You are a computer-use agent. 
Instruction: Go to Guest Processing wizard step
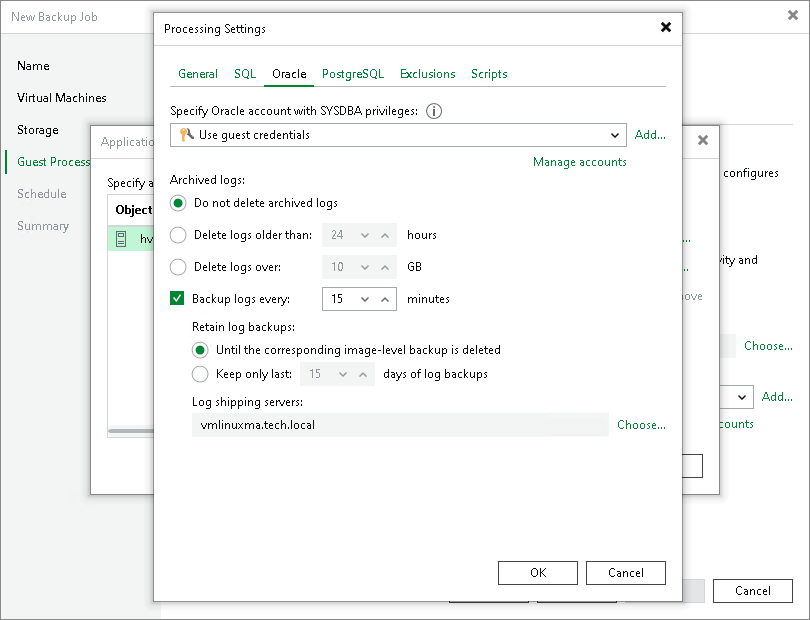pos(53,162)
